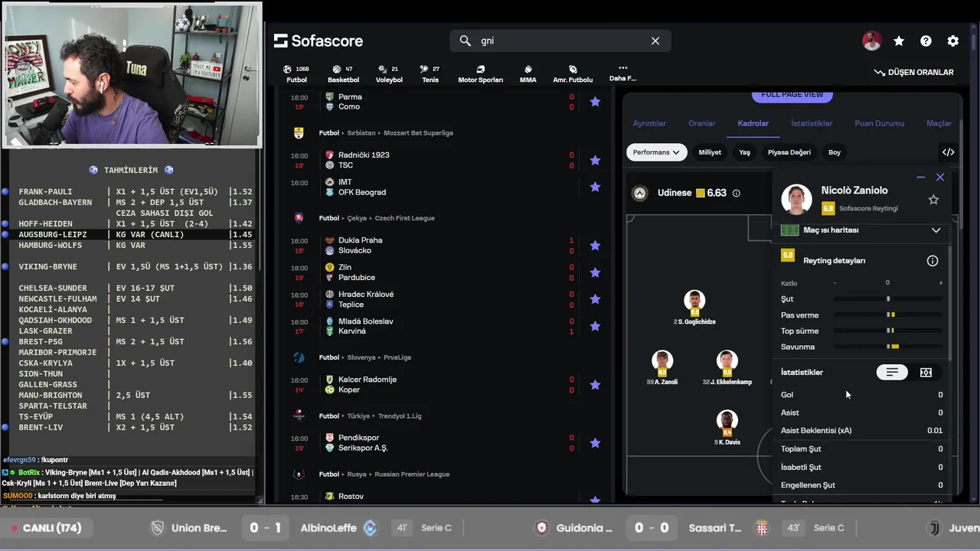Click the Savunma rating bar

tap(888, 347)
